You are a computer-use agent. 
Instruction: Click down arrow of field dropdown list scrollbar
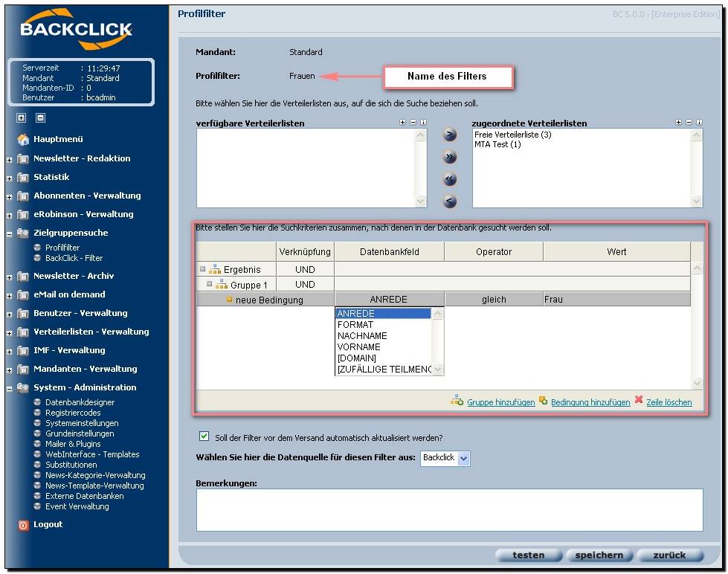point(437,370)
